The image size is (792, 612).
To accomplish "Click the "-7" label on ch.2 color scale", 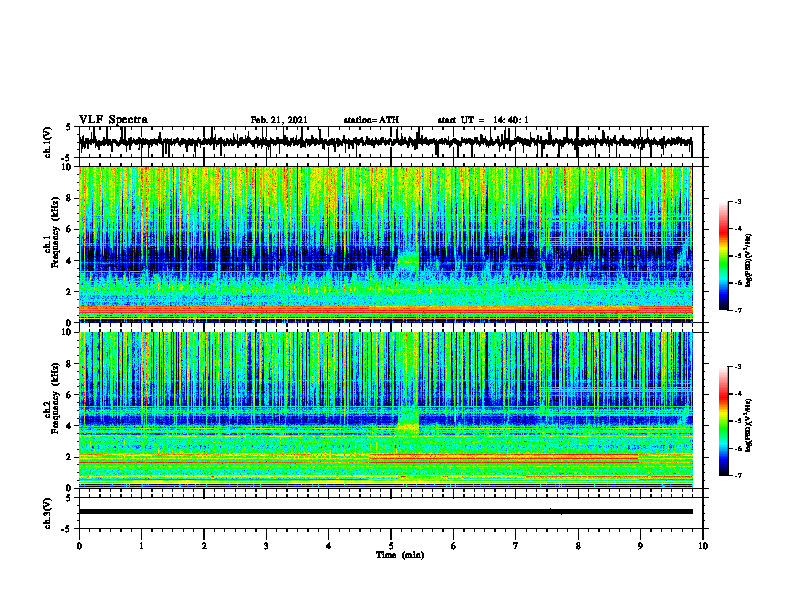I will coord(737,476).
